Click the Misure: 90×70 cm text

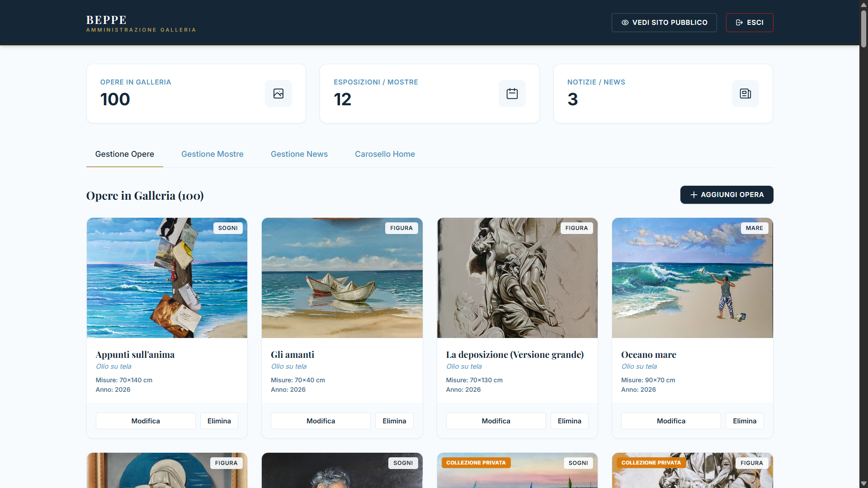pos(648,380)
